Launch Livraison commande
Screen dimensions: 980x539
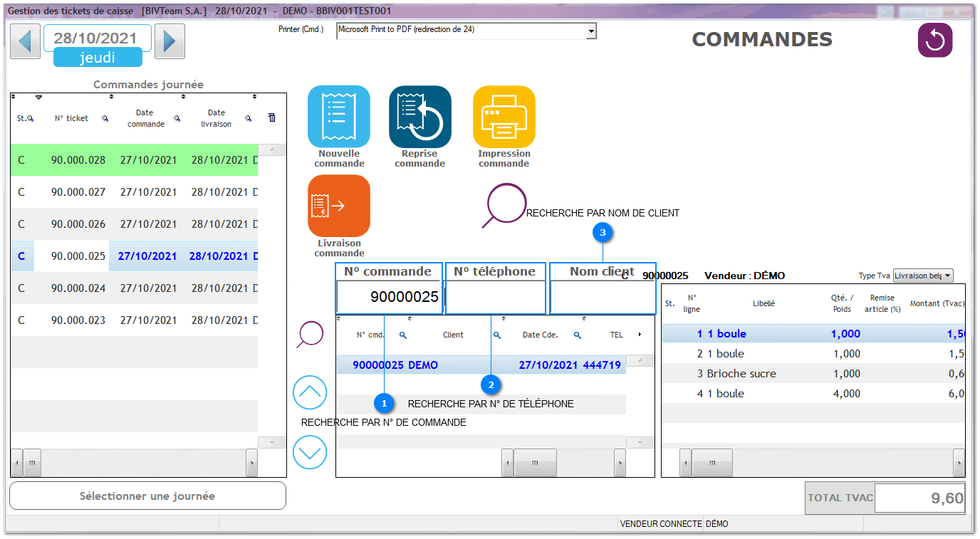click(x=339, y=206)
